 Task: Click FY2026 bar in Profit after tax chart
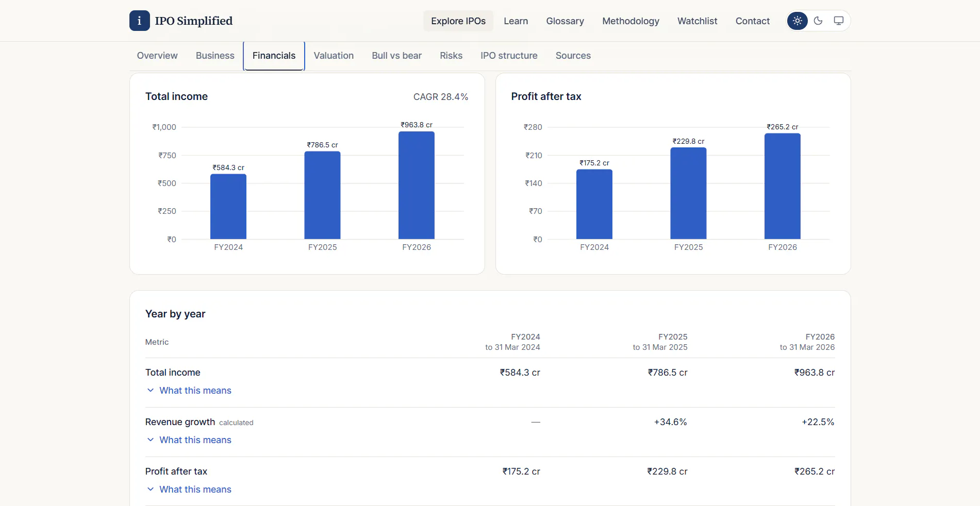(783, 186)
